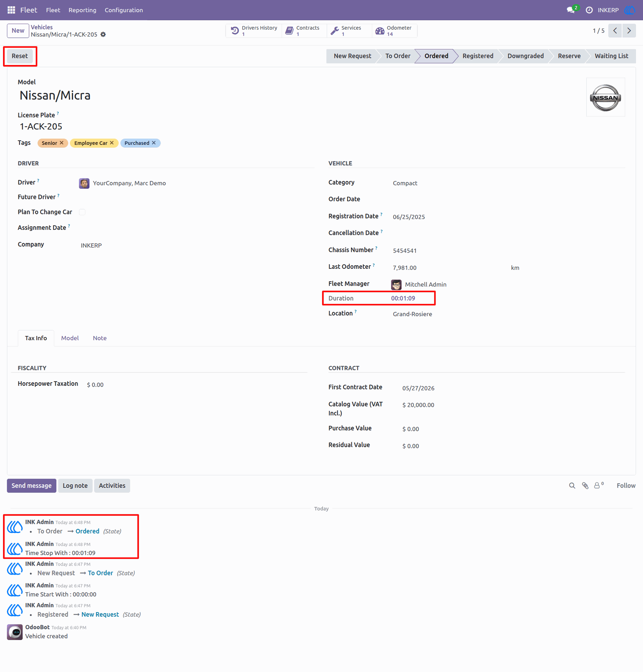
Task: Open Contracts smart button
Action: [x=304, y=31]
